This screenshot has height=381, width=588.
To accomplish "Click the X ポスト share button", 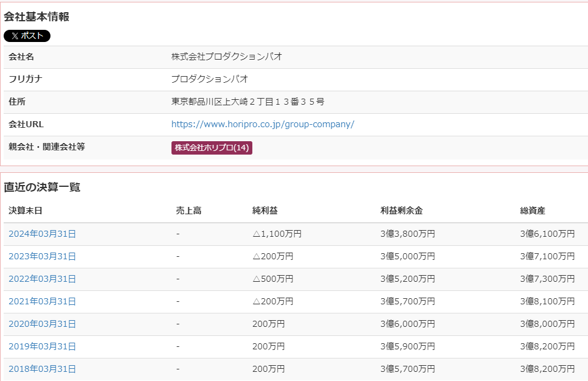I will (27, 36).
